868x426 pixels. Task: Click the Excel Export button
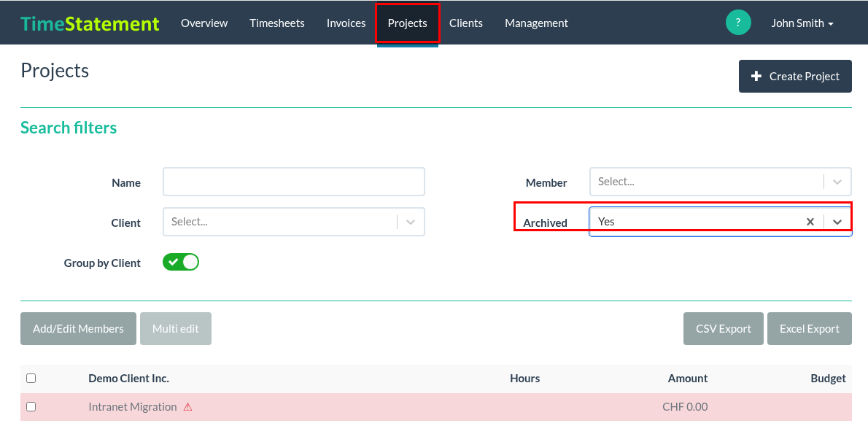tap(810, 329)
